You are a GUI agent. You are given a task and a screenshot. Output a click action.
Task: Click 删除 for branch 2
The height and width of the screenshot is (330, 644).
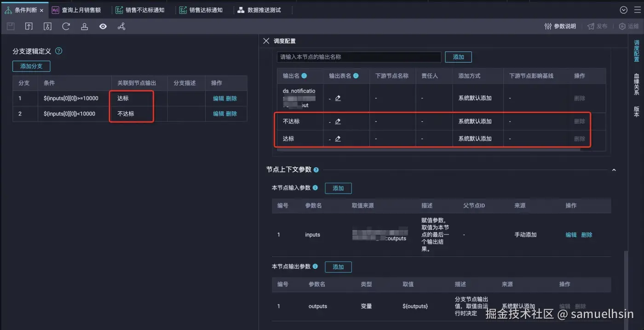pos(231,114)
